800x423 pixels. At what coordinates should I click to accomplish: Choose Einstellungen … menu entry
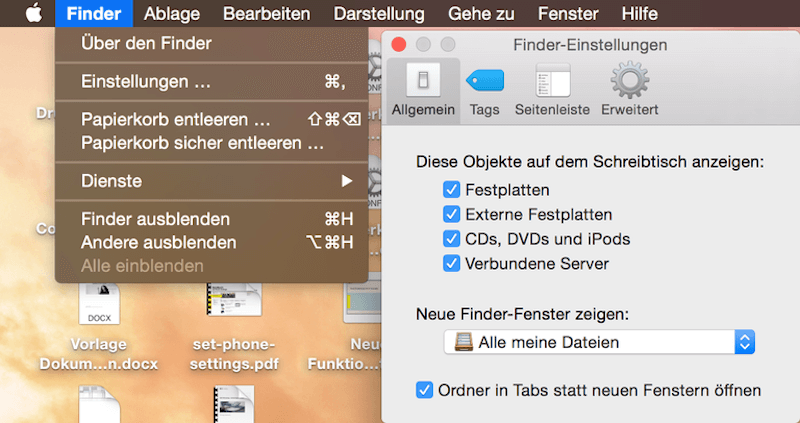[x=211, y=82]
